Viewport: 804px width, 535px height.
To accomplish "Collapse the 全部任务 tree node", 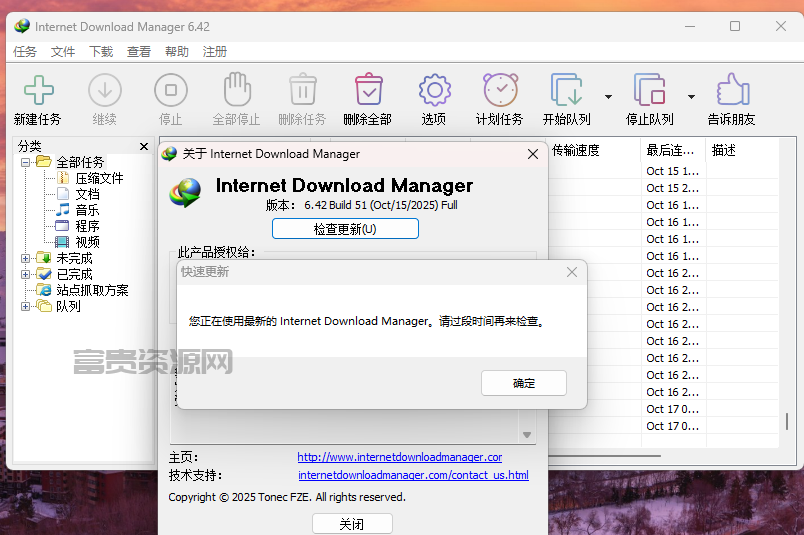I will [25, 163].
